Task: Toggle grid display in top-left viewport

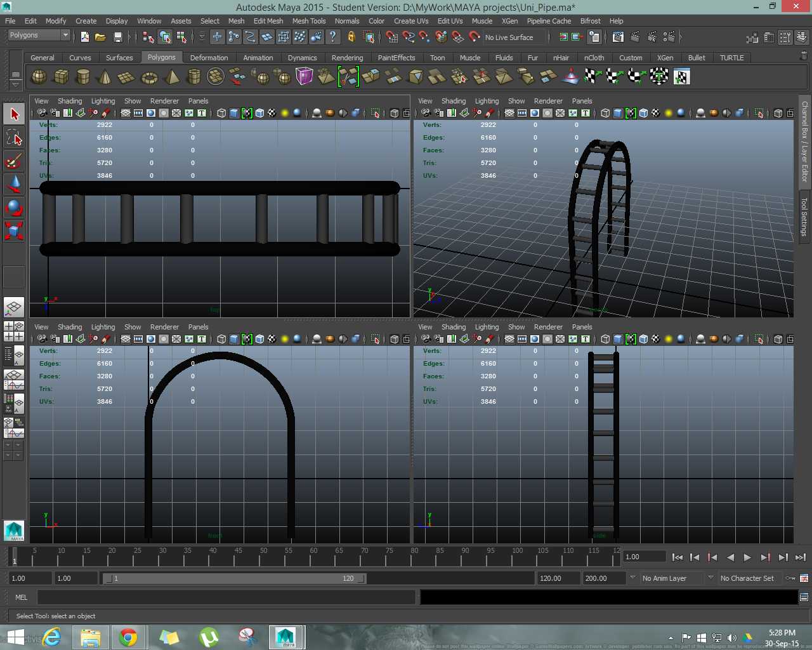Action: [126, 113]
